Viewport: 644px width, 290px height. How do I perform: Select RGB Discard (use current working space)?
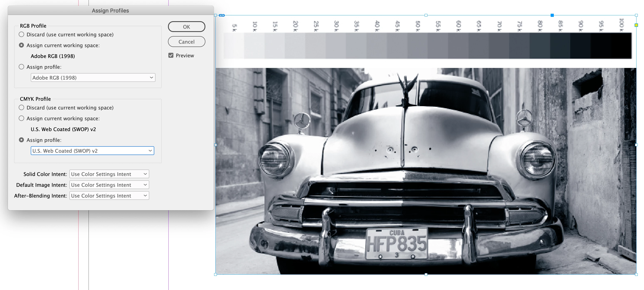tap(21, 34)
